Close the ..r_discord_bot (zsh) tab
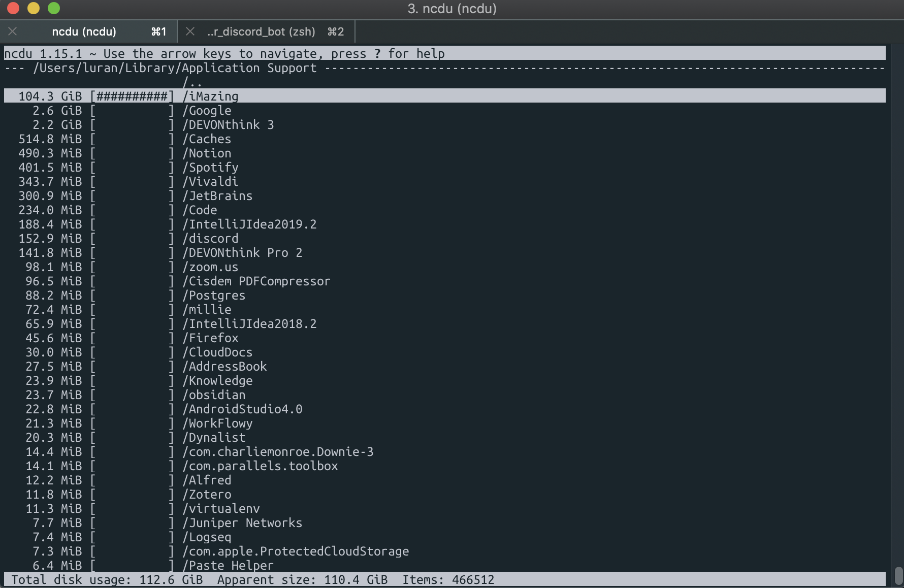This screenshot has width=904, height=588. [190, 31]
